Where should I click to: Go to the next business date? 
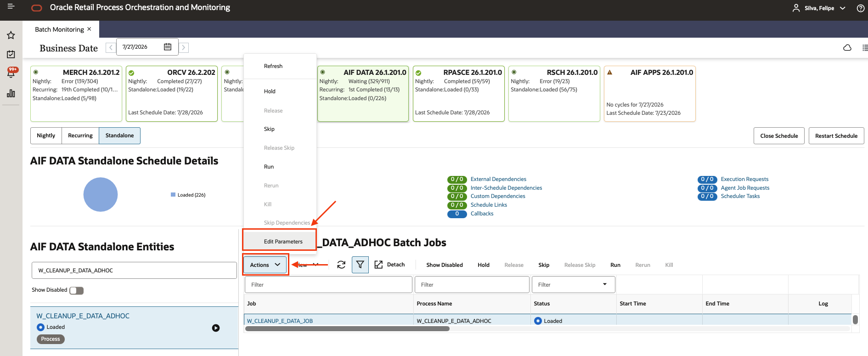pos(184,47)
